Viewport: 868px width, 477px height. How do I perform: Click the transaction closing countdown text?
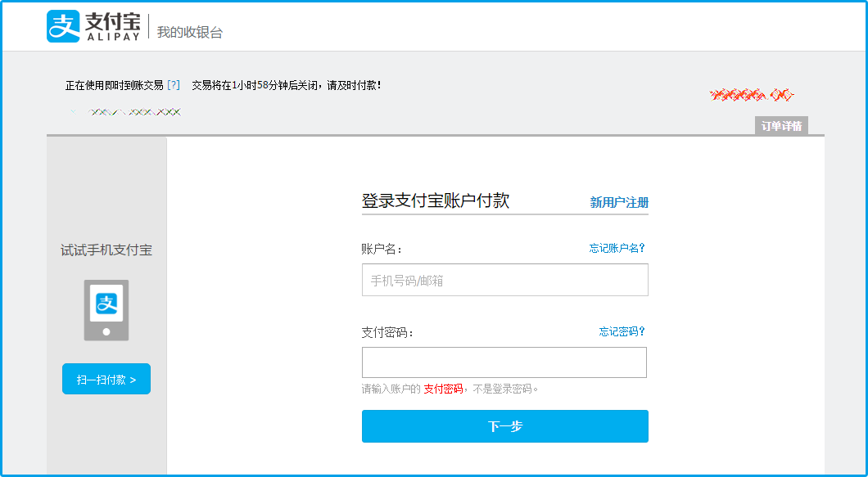pos(286,85)
